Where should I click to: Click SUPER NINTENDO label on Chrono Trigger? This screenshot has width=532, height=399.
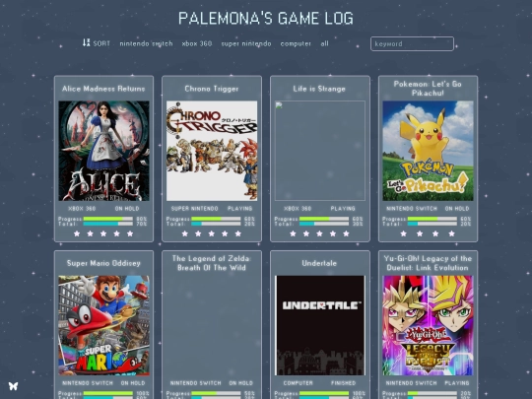(194, 208)
